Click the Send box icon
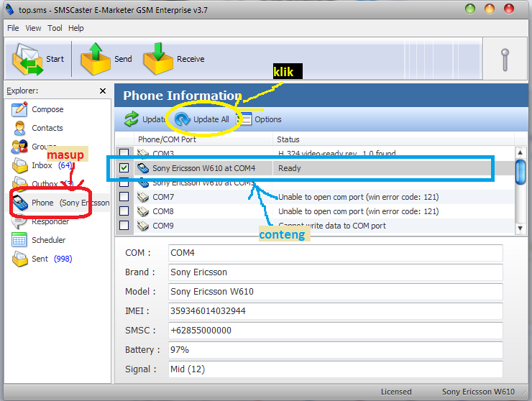 pos(96,60)
